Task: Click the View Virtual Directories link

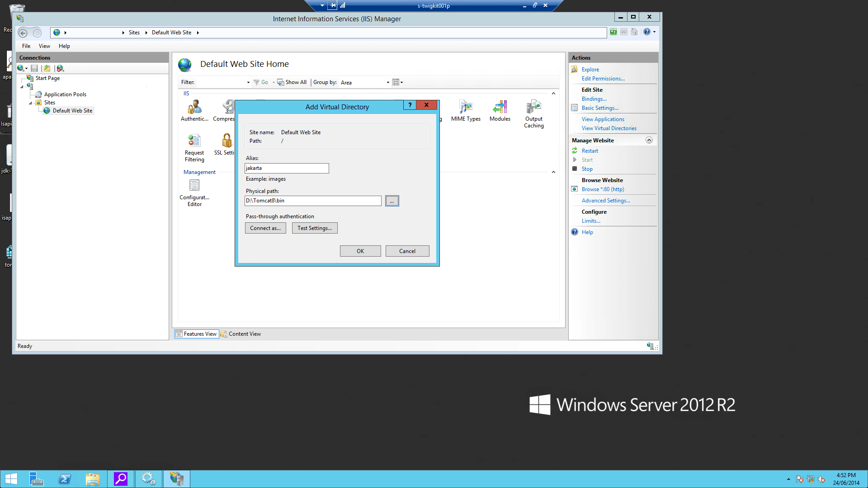Action: pyautogui.click(x=609, y=128)
